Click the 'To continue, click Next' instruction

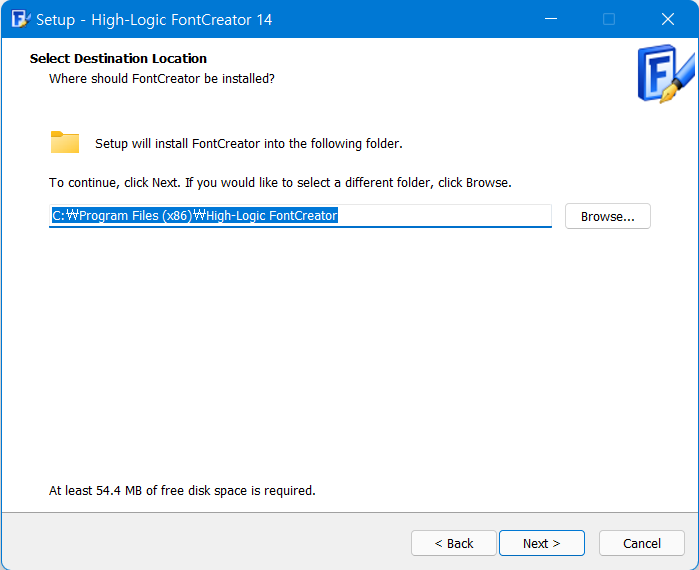click(280, 183)
